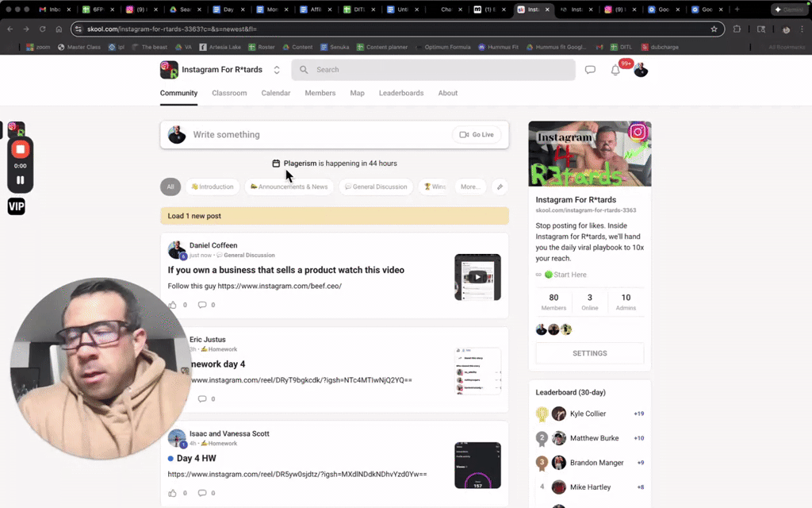Bookmark this page with the star icon
Screen dimensions: 812x508
[x=714, y=29]
